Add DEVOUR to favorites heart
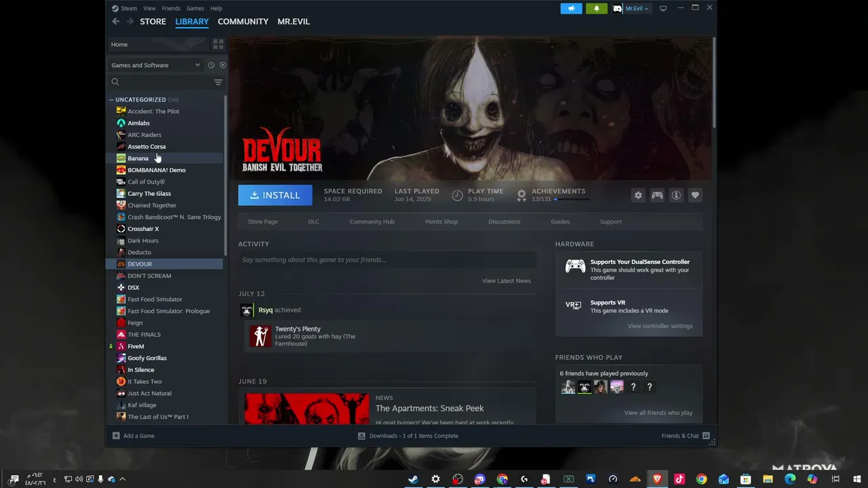 [x=695, y=195]
